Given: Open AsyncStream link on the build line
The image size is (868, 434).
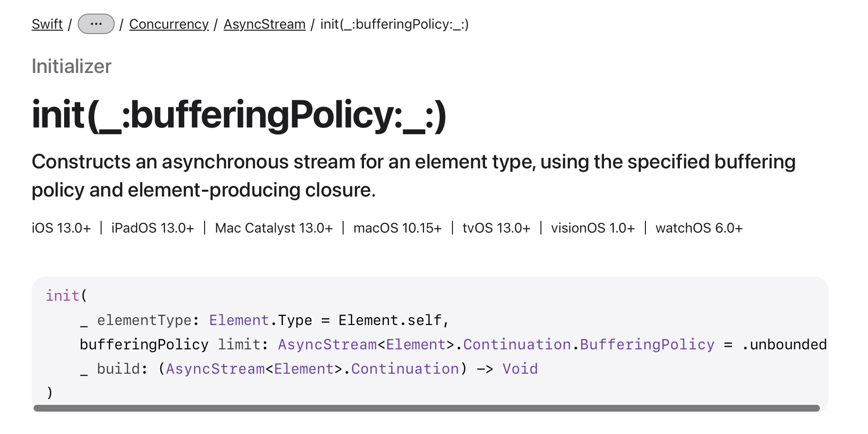Looking at the screenshot, I should [215, 369].
